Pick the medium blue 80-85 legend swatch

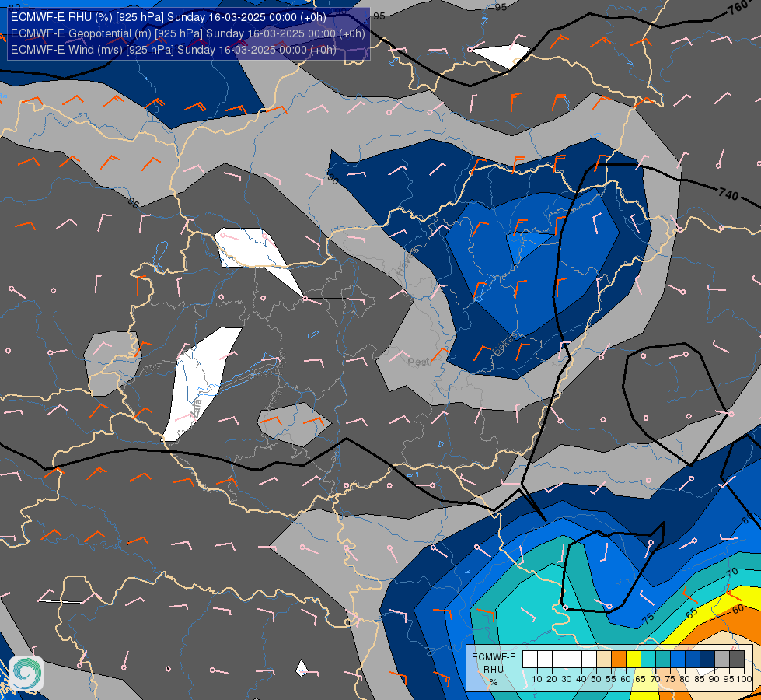click(693, 659)
